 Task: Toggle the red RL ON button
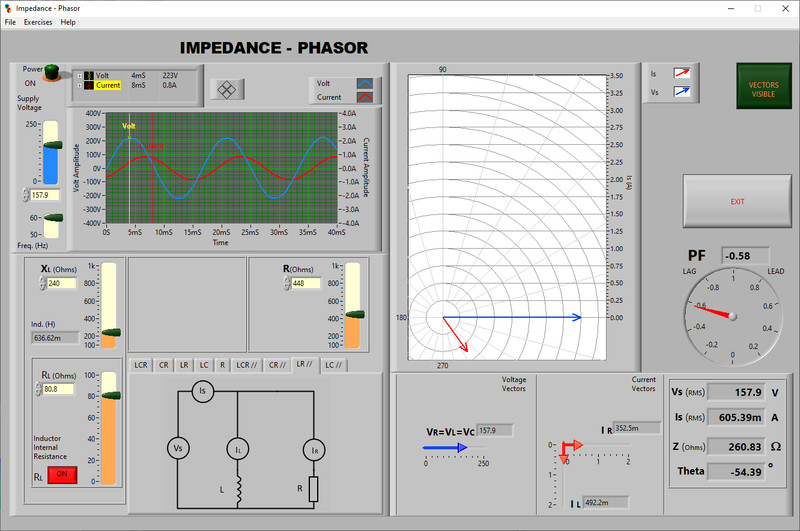(x=62, y=474)
